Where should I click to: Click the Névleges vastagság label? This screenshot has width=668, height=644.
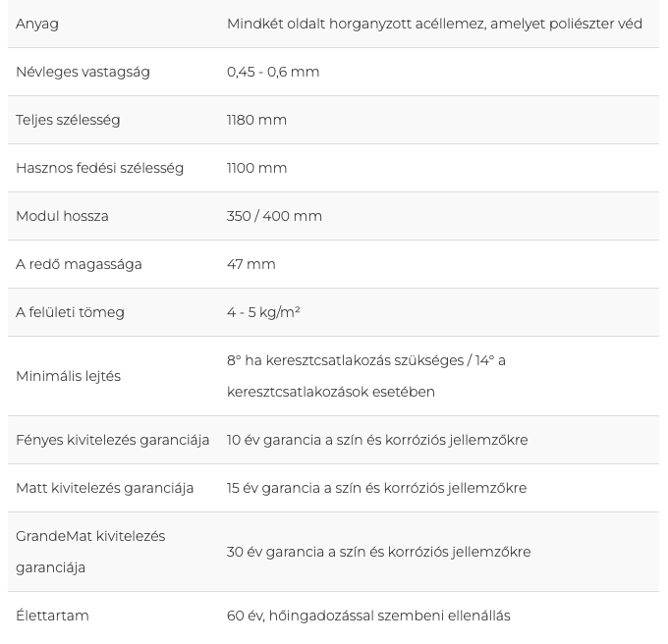[83, 72]
